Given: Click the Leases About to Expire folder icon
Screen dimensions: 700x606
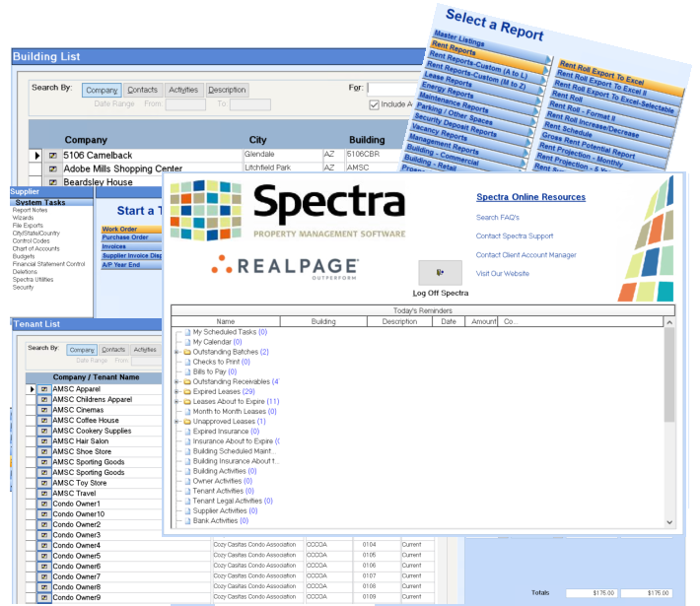Looking at the screenshot, I should click(187, 402).
